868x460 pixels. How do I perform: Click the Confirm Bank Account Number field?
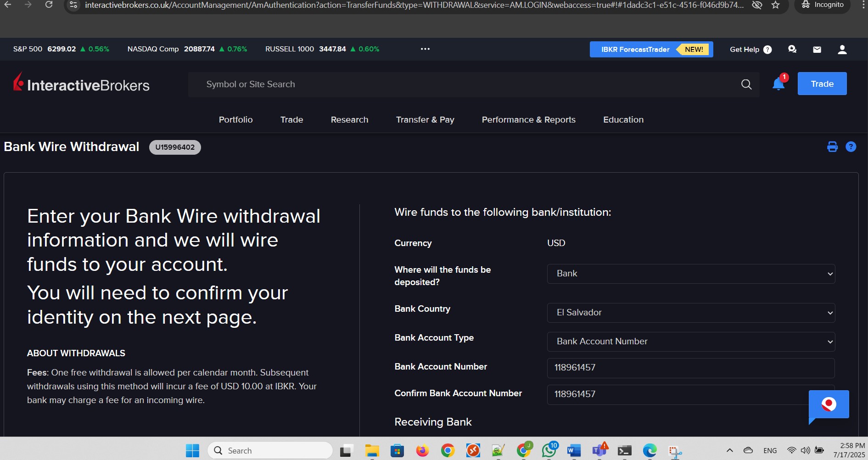[691, 394]
